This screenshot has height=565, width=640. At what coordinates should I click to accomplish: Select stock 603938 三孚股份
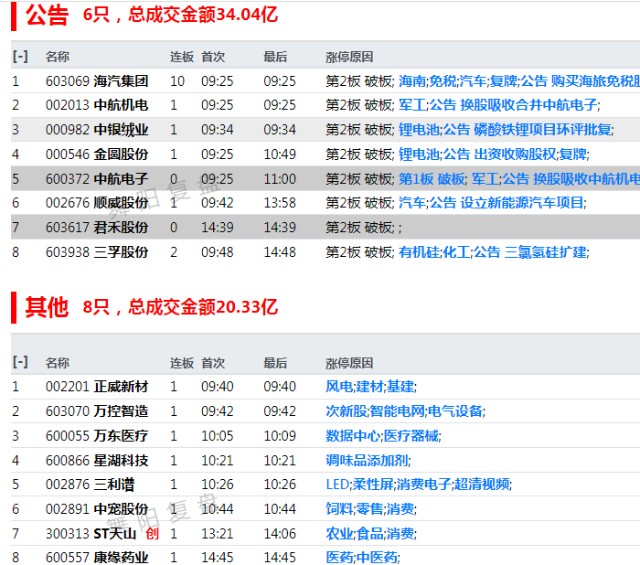tap(97, 252)
